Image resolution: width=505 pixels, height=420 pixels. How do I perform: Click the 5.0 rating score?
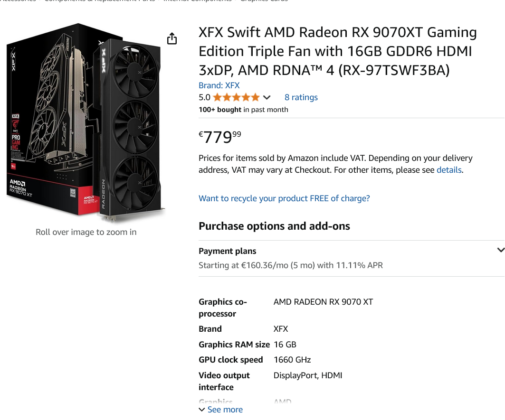point(204,97)
